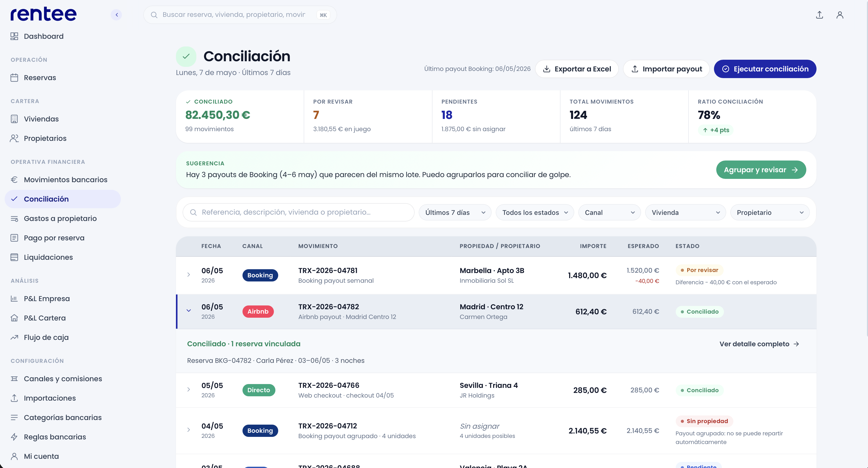The image size is (868, 468).
Task: Click the Reglas bancarias lightning icon
Action: pyautogui.click(x=14, y=437)
